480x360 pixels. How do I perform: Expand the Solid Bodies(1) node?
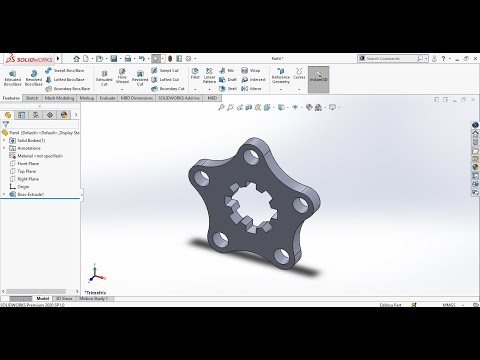point(4,140)
